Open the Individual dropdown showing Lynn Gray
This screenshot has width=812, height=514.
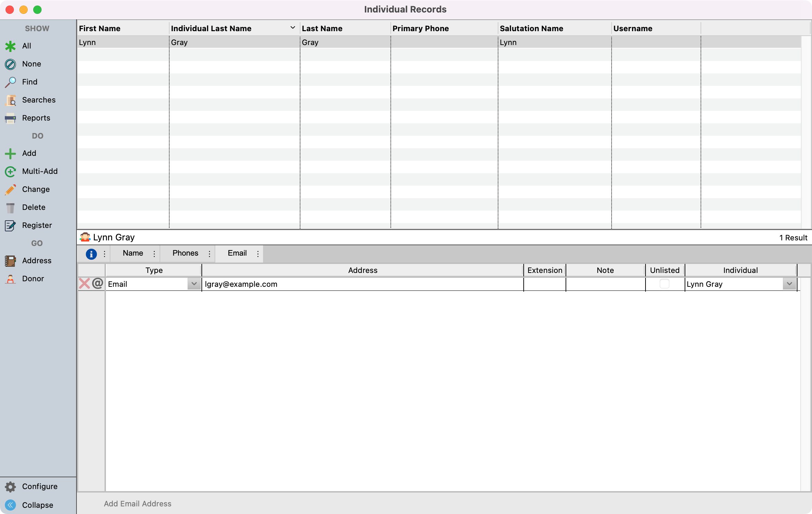[789, 284]
